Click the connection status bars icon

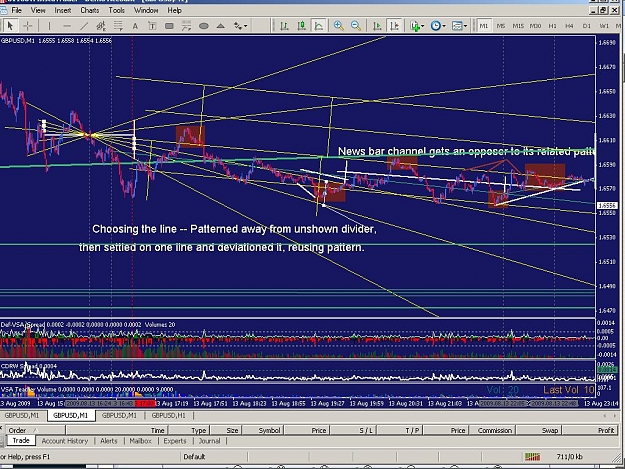[532, 457]
